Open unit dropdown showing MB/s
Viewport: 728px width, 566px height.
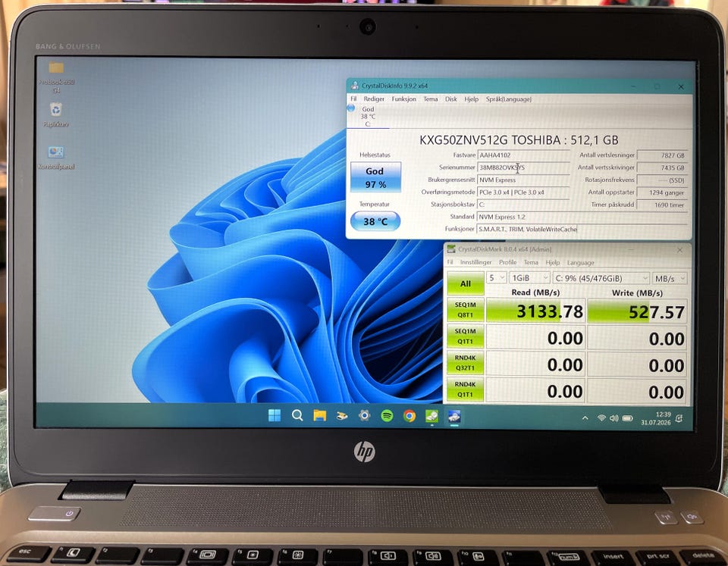coord(669,278)
